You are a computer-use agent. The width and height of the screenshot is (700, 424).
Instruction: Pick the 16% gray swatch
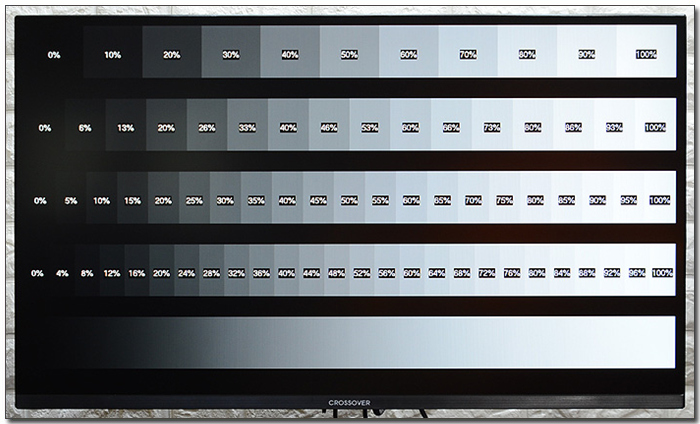point(137,270)
